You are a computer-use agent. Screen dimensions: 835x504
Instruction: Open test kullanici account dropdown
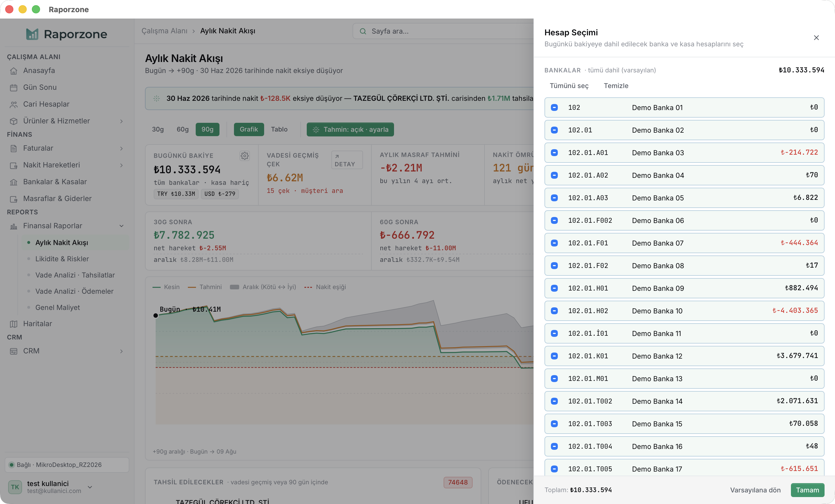tap(90, 487)
